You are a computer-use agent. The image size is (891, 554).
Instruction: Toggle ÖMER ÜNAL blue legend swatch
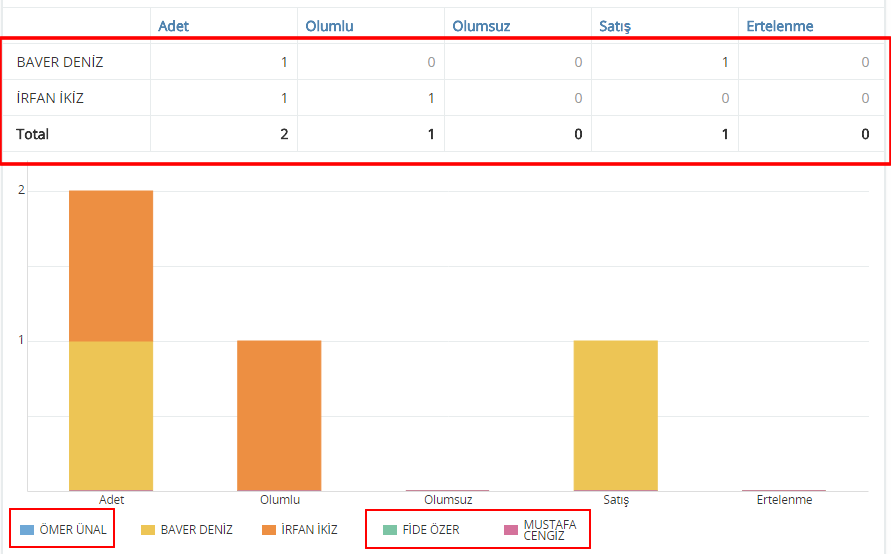27,530
